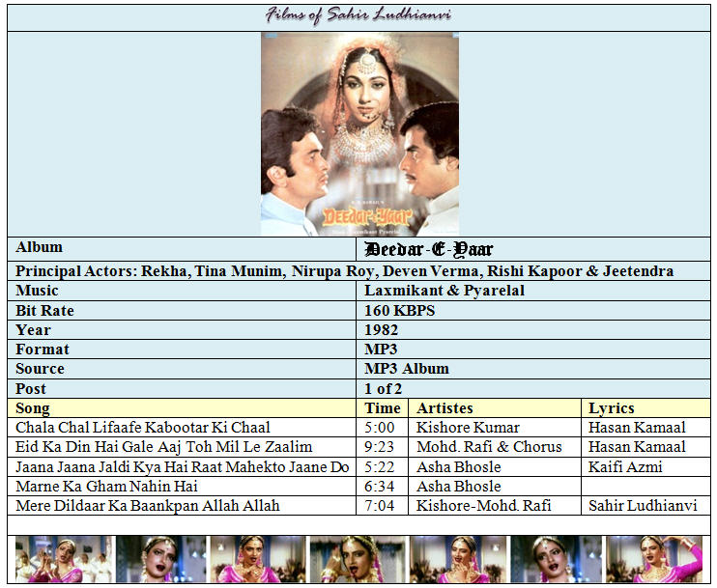This screenshot has width=717, height=588.
Task: Click the 'Artistes' column header
Action: (x=495, y=408)
